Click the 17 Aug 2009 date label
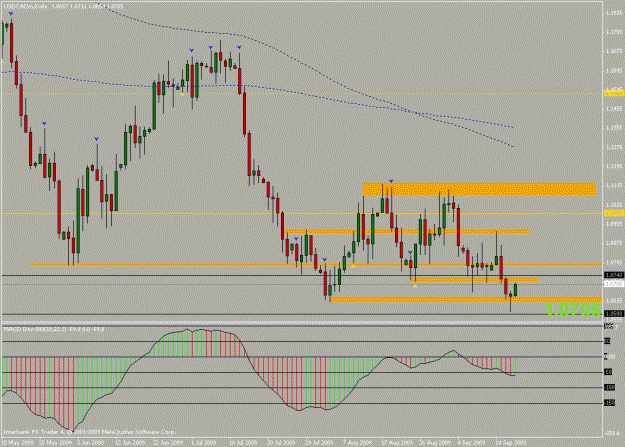The height and width of the screenshot is (447, 625). [x=396, y=443]
